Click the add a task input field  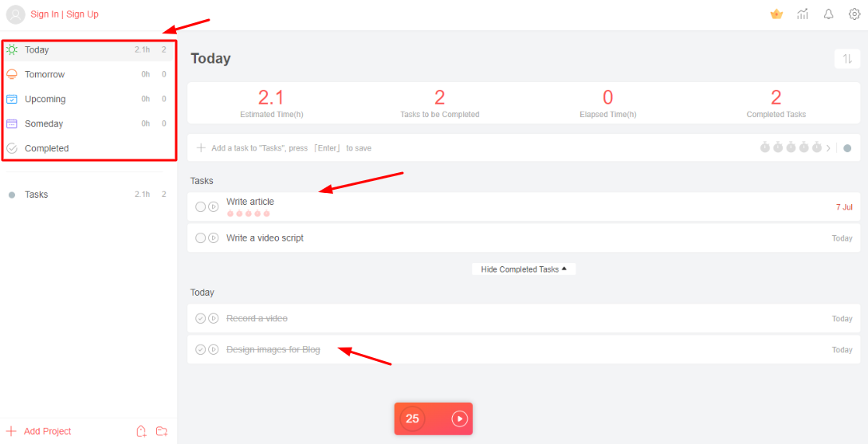click(399, 147)
